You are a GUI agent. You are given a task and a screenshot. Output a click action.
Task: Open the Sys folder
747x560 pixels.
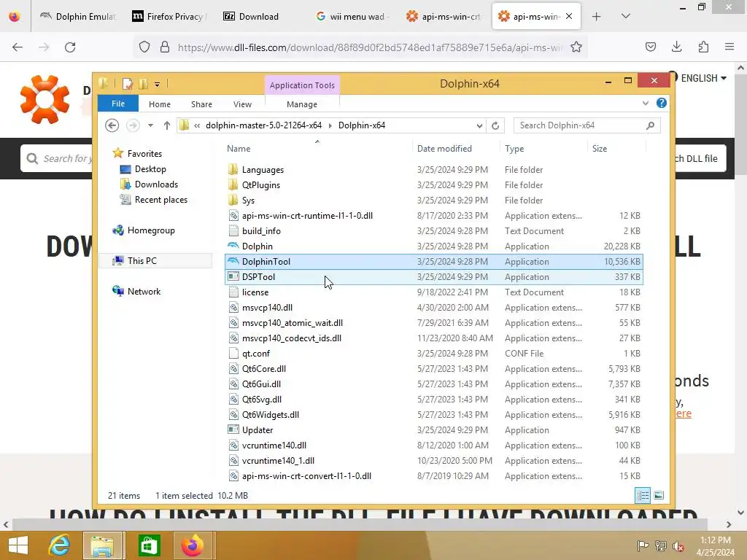pos(248,200)
